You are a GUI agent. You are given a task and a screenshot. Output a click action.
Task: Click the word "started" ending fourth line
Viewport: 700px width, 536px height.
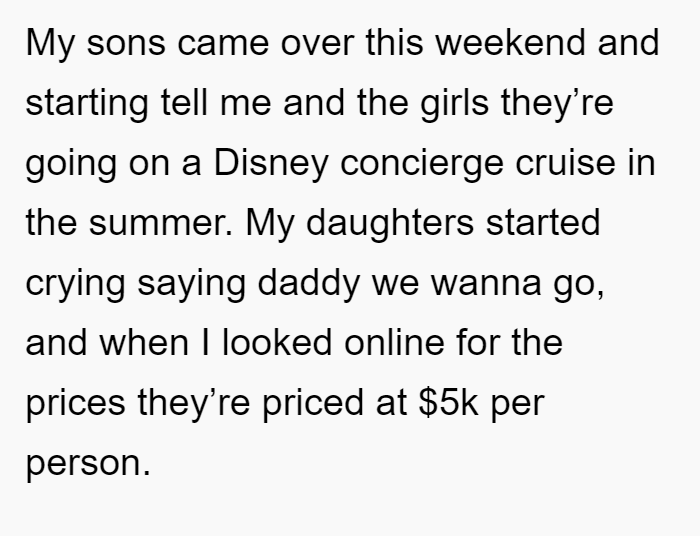[543, 222]
